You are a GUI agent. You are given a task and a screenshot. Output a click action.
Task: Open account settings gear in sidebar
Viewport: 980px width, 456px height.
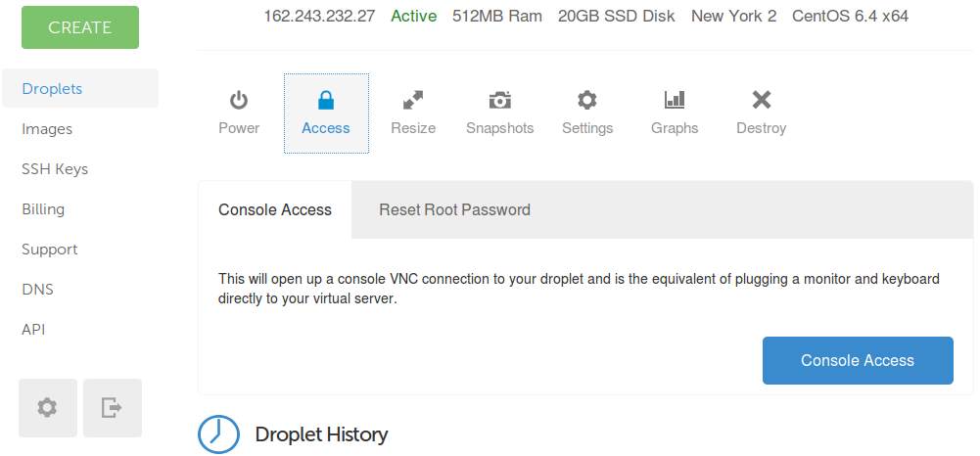pos(47,407)
